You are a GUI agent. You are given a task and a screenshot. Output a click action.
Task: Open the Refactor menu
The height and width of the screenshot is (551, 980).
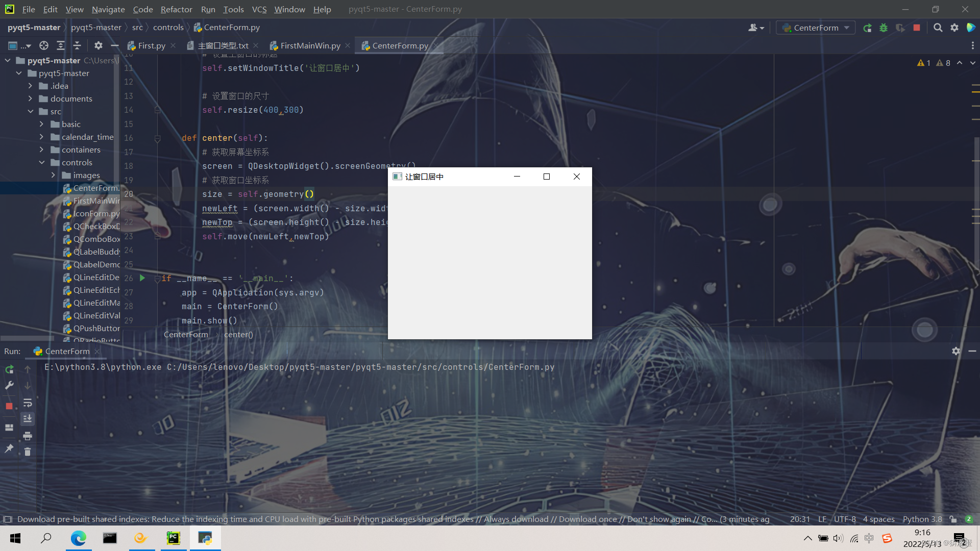pyautogui.click(x=176, y=9)
